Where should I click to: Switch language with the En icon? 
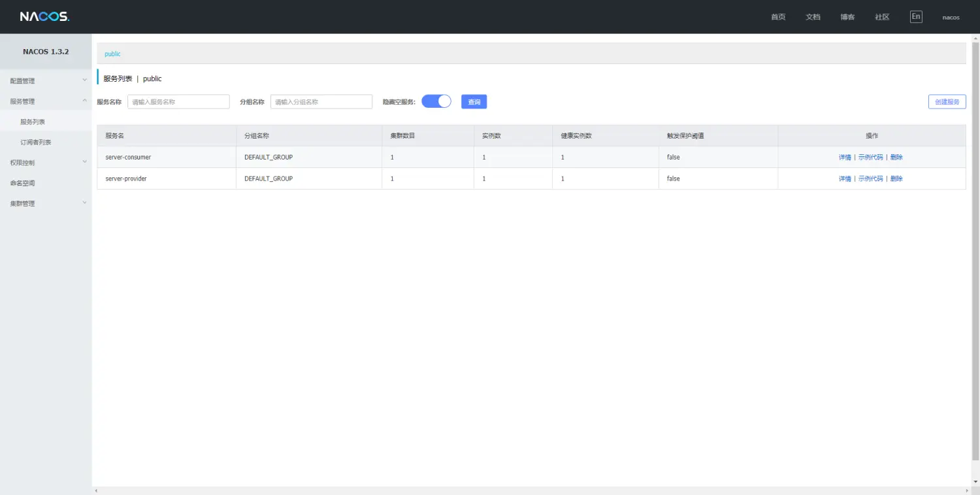[916, 16]
